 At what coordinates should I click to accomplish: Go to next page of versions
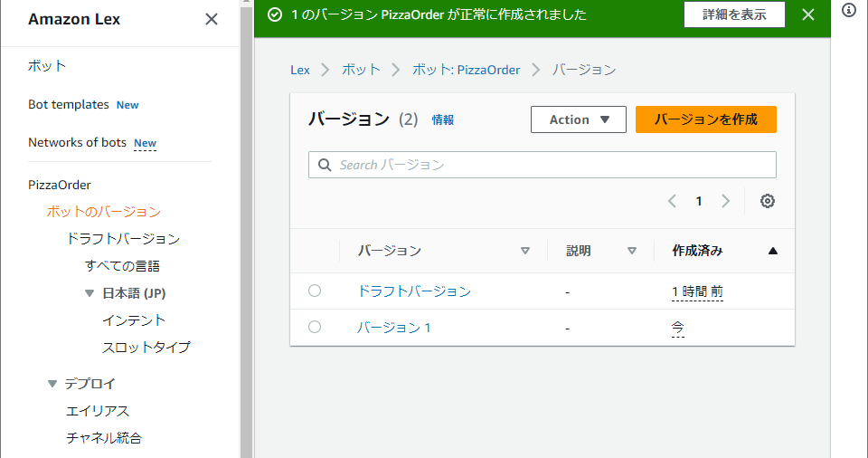coord(725,201)
